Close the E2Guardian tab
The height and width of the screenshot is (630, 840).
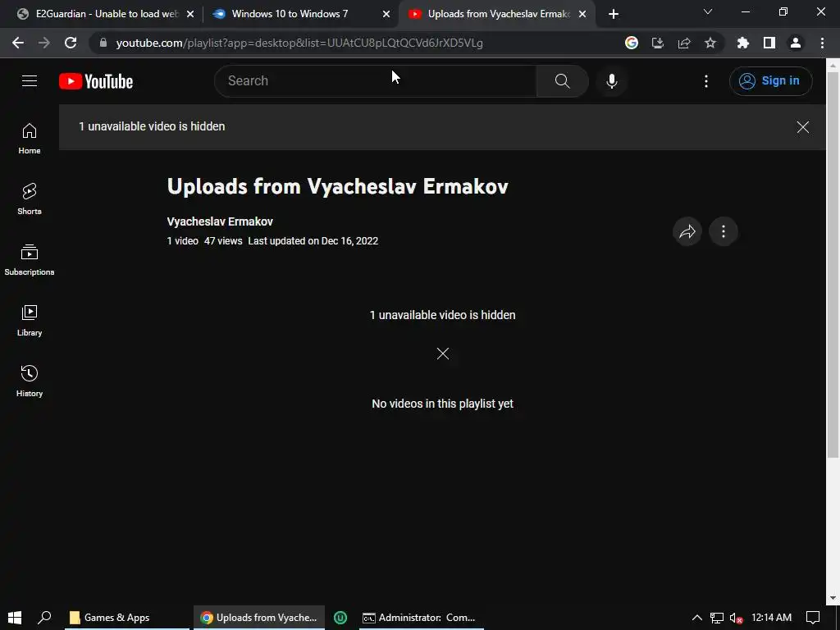pyautogui.click(x=190, y=15)
